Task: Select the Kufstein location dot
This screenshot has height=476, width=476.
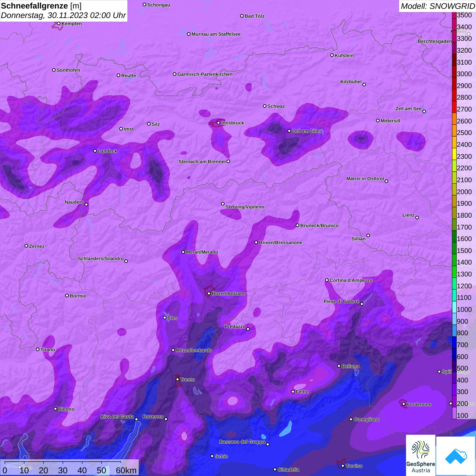Action: [x=332, y=55]
